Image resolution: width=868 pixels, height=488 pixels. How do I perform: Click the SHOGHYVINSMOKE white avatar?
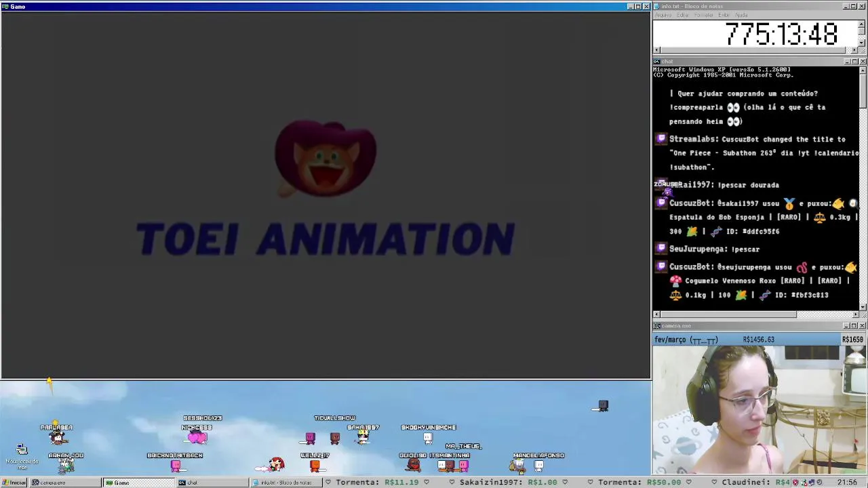tap(428, 438)
